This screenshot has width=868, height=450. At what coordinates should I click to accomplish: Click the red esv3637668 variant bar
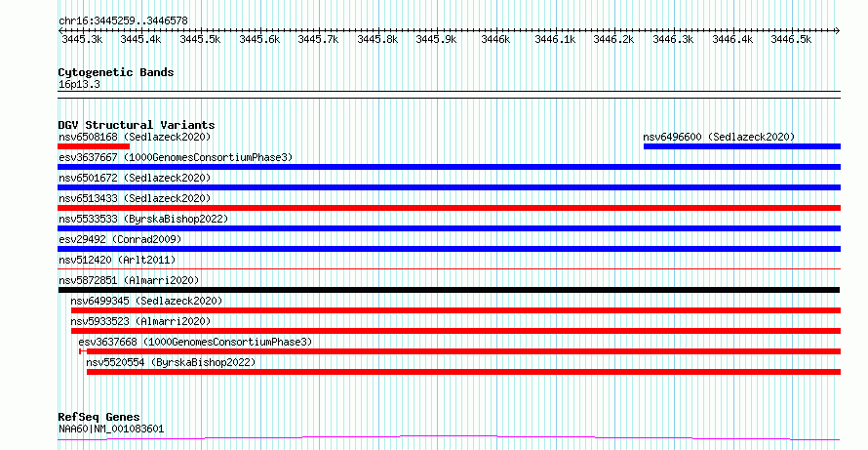pyautogui.click(x=460, y=351)
